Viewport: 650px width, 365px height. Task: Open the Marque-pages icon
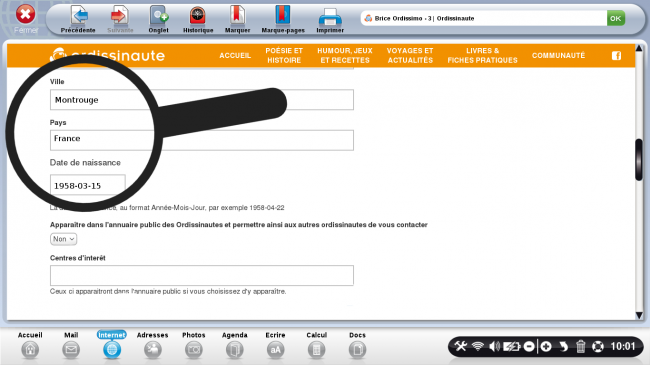pyautogui.click(x=283, y=16)
